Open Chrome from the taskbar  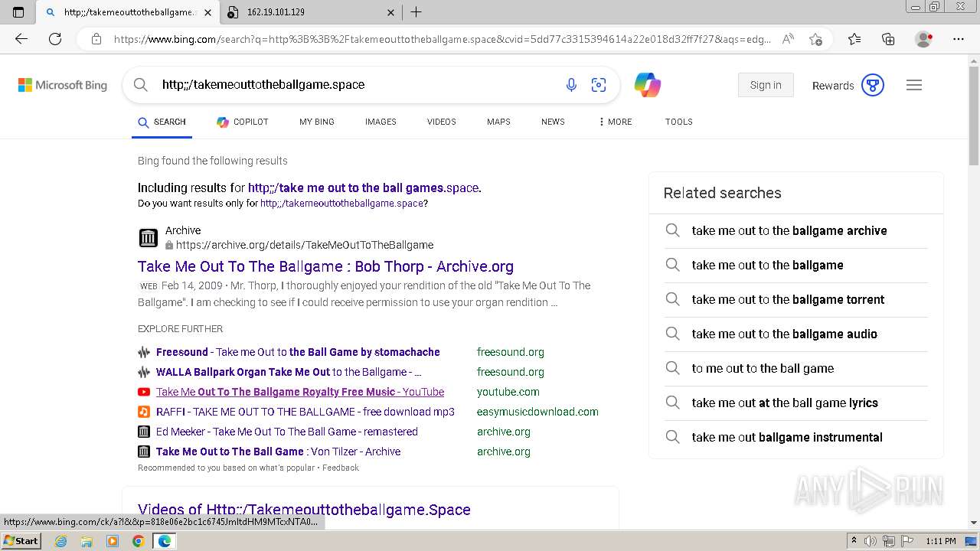coord(138,541)
